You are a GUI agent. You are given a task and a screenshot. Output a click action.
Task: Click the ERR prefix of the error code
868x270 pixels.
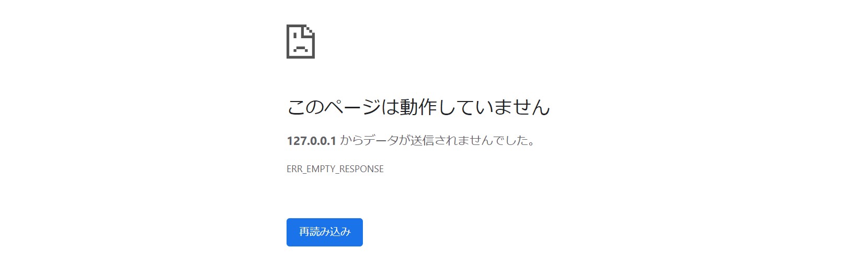[294, 169]
